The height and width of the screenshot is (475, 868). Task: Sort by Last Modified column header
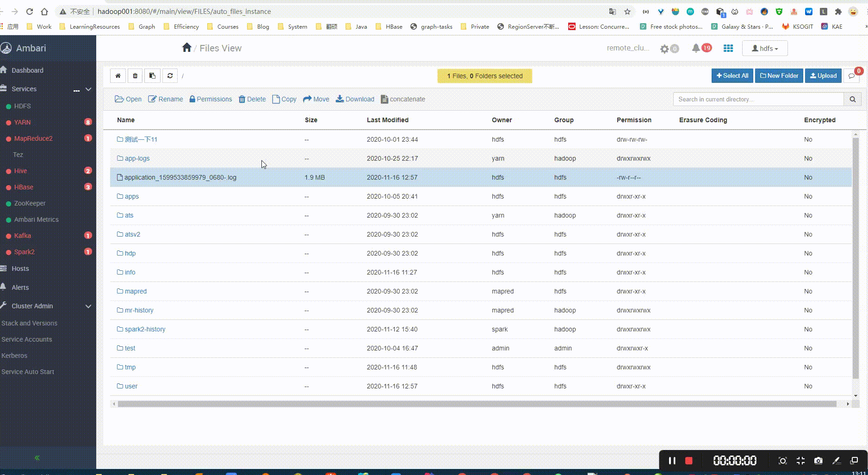pyautogui.click(x=388, y=120)
